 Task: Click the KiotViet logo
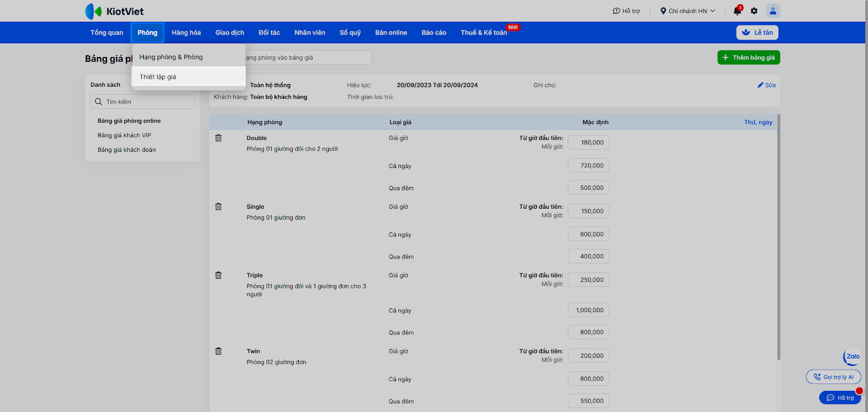coord(114,11)
